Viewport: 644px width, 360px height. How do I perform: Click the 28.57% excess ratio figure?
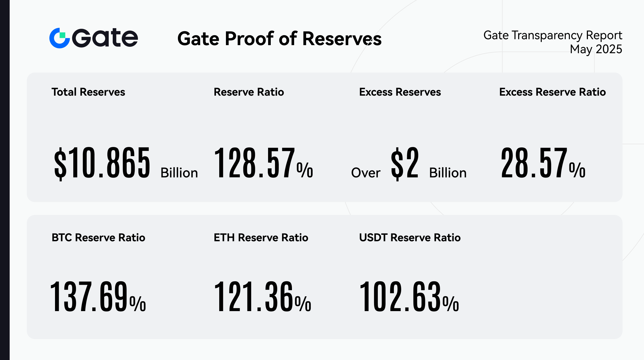(543, 163)
